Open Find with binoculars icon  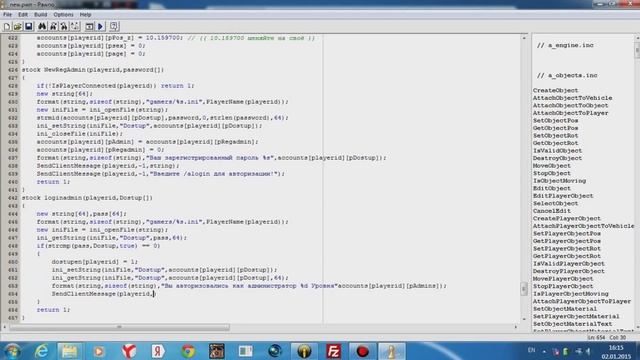(42, 27)
